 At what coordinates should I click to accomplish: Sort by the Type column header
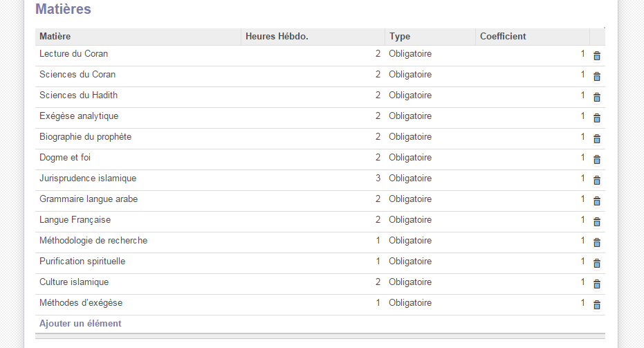[430, 37]
